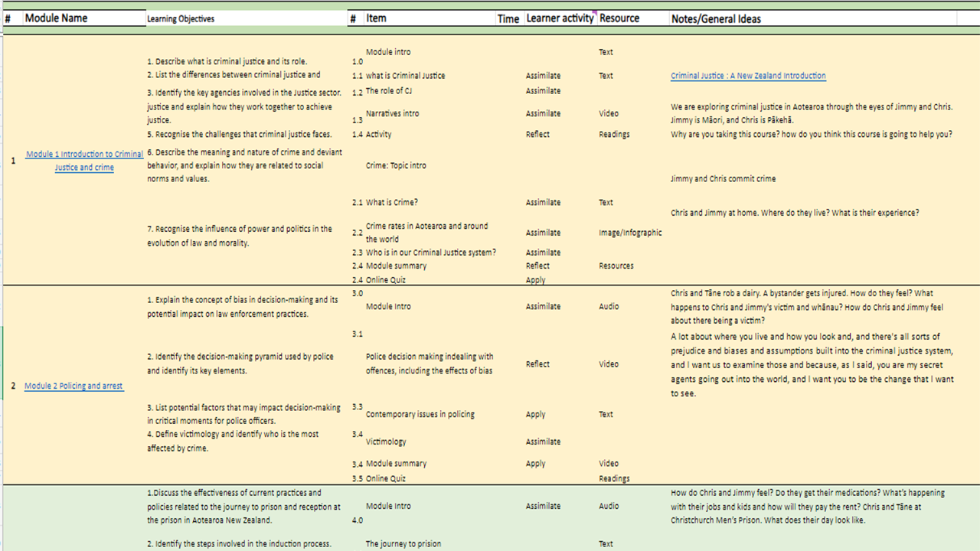Click the 'A lot about where you live' note cell

click(812, 365)
